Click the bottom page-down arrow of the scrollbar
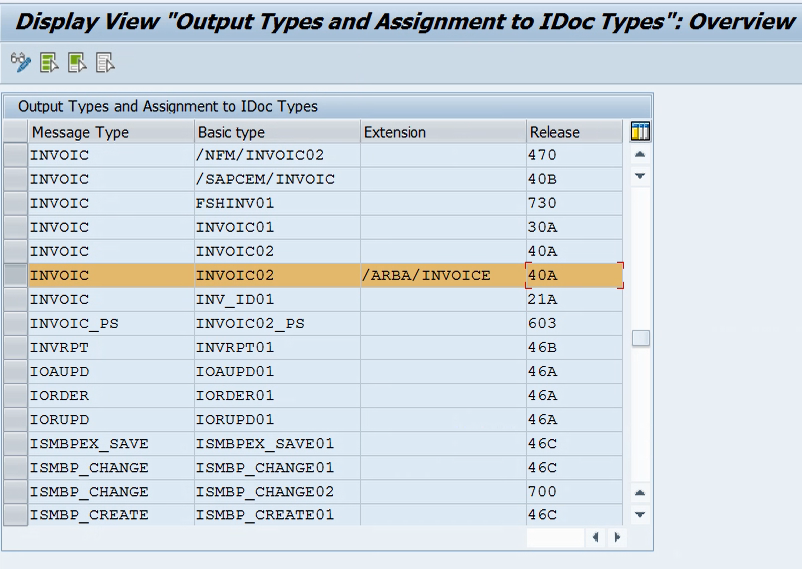Image resolution: width=802 pixels, height=569 pixels. point(640,515)
